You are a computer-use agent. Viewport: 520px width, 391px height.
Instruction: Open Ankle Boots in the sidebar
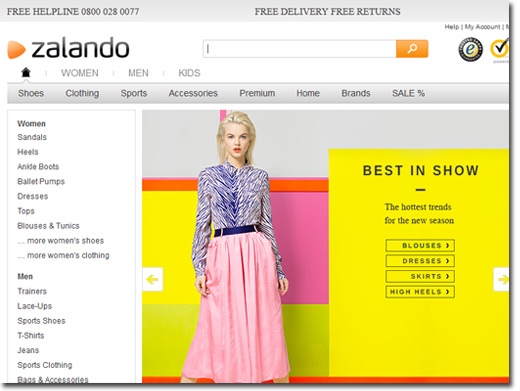point(38,167)
